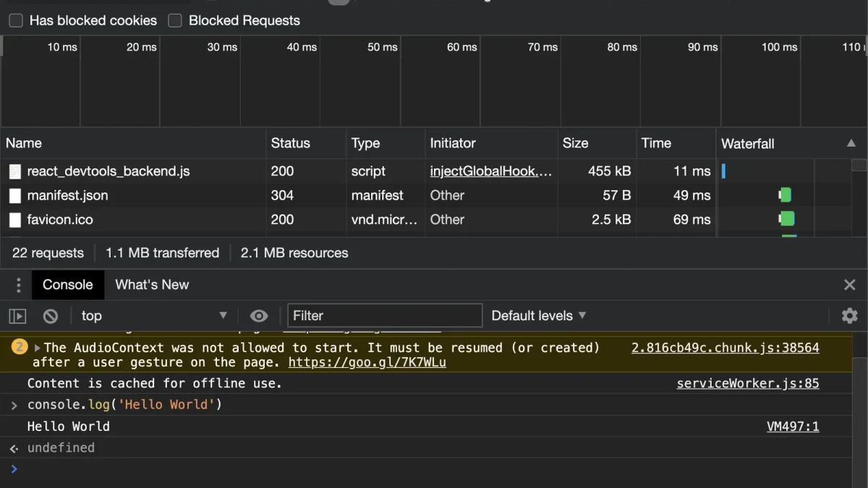Select the favicon.ico file icon
The height and width of the screenshot is (488, 868).
click(x=15, y=220)
